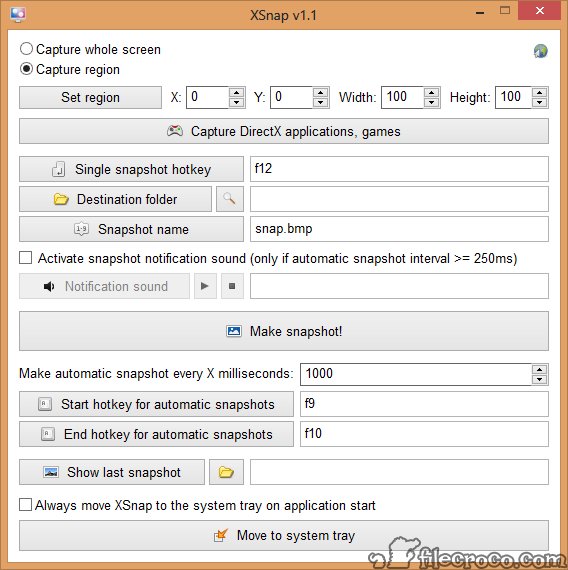The image size is (568, 570).
Task: Check Always move XSnap to system tray
Action: click(25, 505)
